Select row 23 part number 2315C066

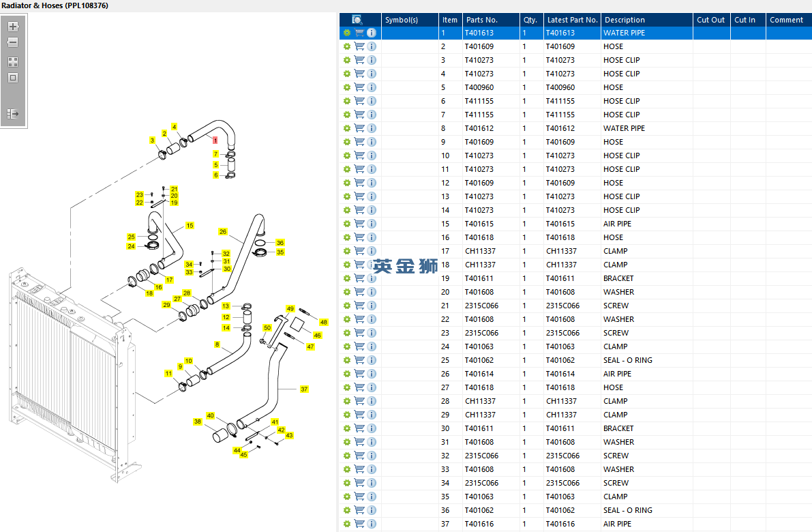[x=481, y=333]
